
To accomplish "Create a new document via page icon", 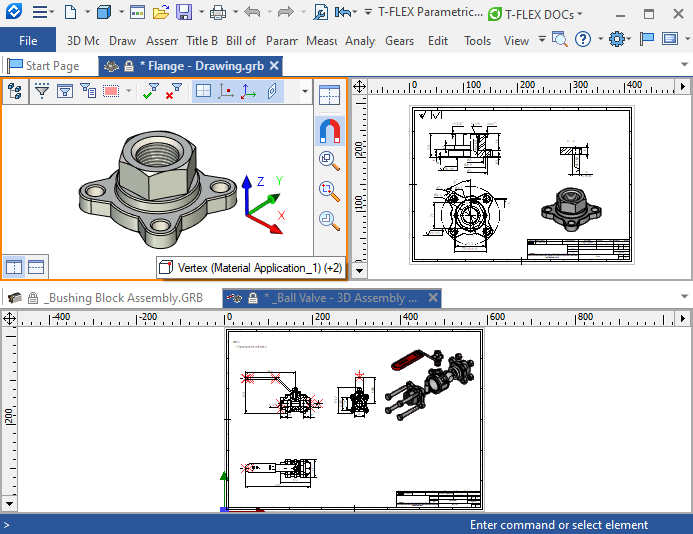I will pos(70,12).
